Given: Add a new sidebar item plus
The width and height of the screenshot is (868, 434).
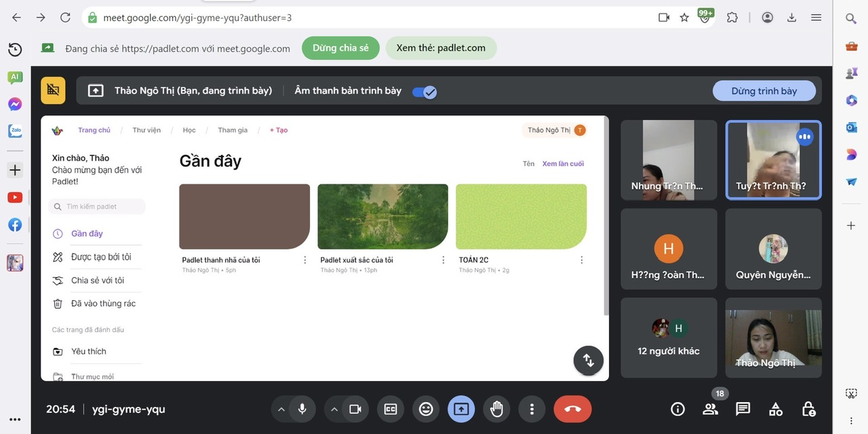Looking at the screenshot, I should click(x=15, y=170).
